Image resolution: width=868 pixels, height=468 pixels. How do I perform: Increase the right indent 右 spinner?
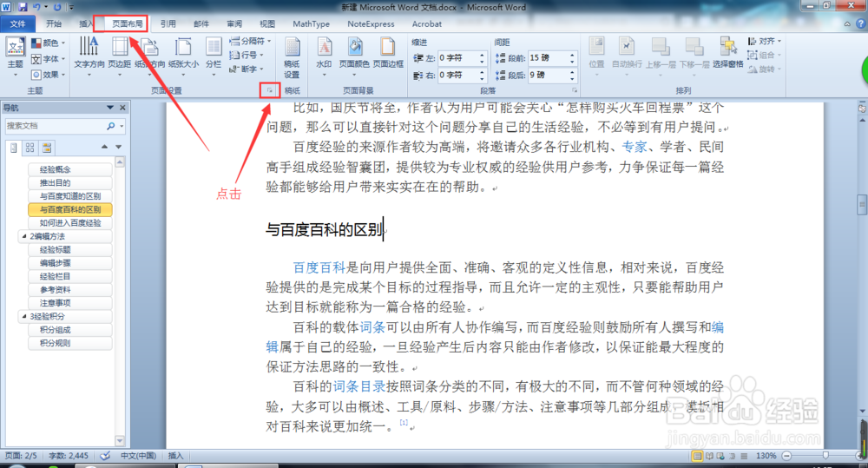[x=482, y=72]
